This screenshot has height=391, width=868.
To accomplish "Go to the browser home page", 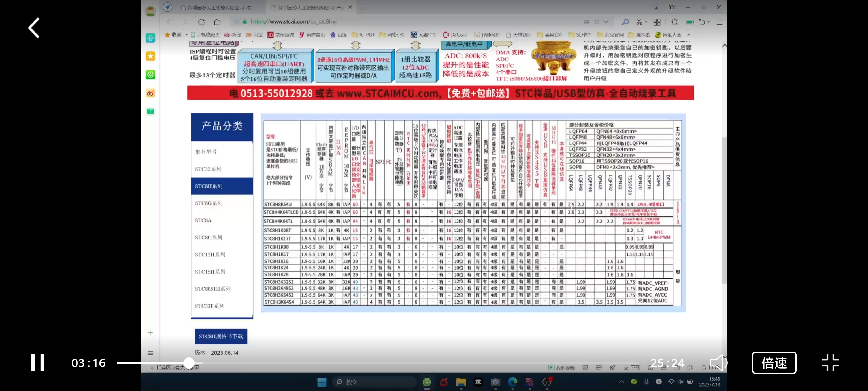I will tap(217, 22).
